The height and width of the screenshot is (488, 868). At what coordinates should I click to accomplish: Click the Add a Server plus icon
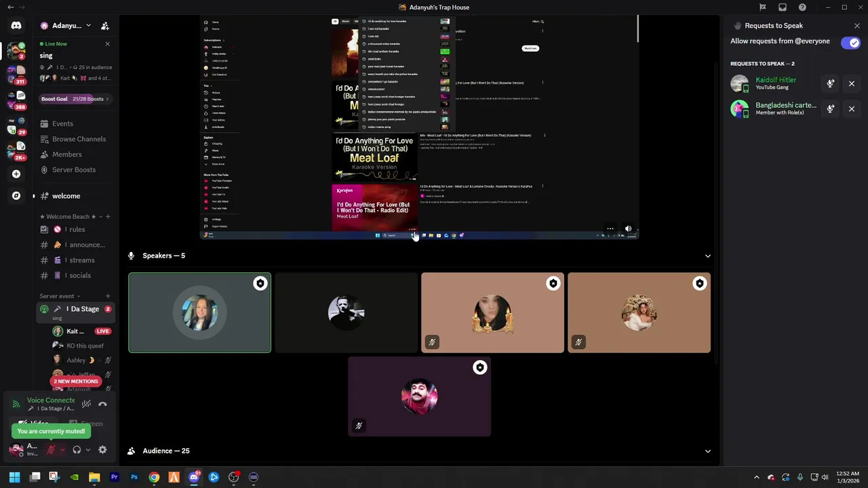16,174
